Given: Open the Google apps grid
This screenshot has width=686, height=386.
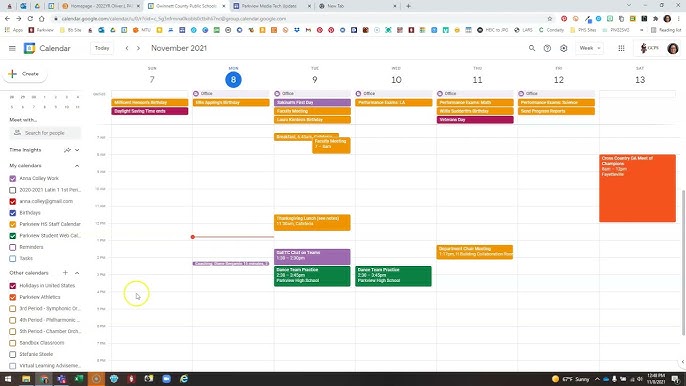Looking at the screenshot, I should point(621,48).
